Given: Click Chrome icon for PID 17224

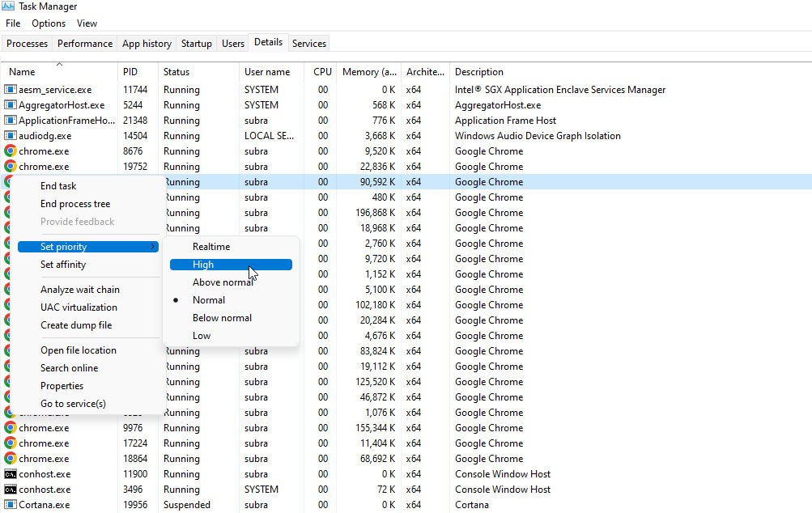Looking at the screenshot, I should point(11,443).
